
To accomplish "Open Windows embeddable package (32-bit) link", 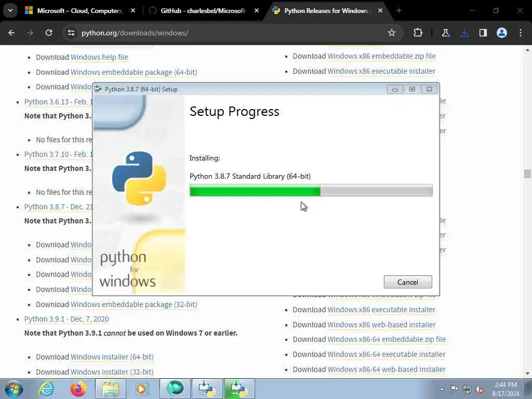I will (134, 304).
